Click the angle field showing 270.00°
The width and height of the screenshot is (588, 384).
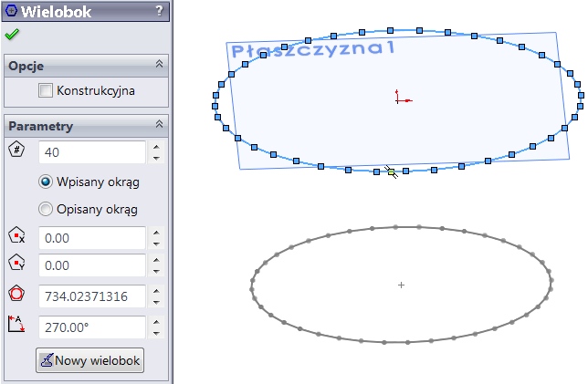pos(92,327)
